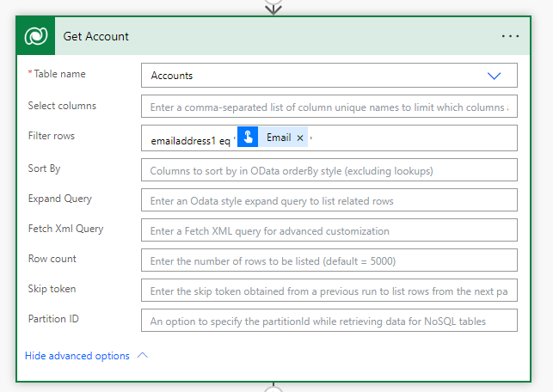
Task: Click the manual trigger icon on Email token
Action: coord(248,138)
